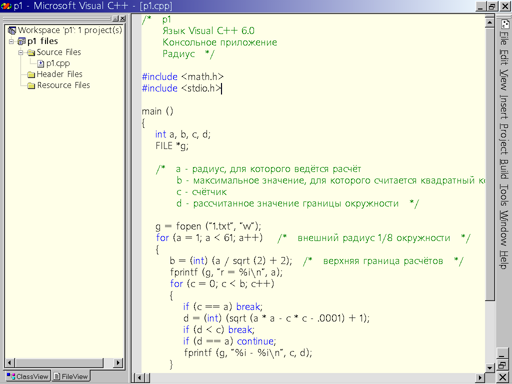Screen dimensions: 512x384
Task: Open the Tools menu
Action: coord(504,195)
